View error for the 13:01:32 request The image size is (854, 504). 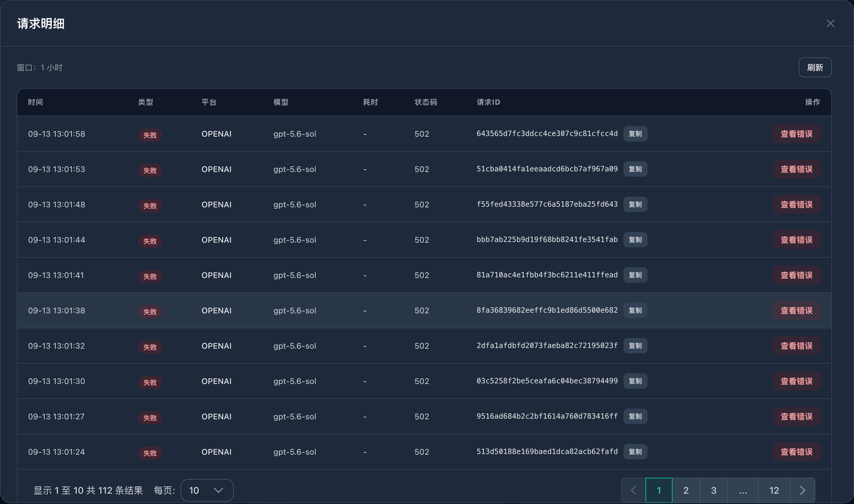(x=797, y=346)
